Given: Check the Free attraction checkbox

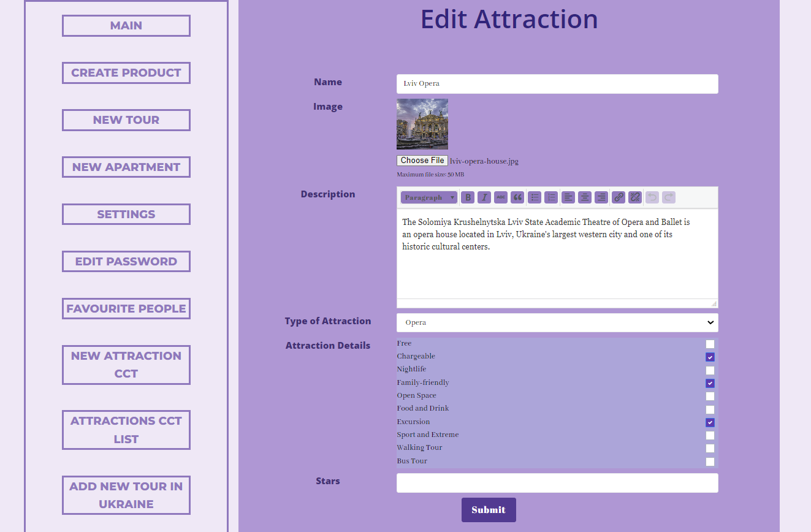Looking at the screenshot, I should pos(710,344).
